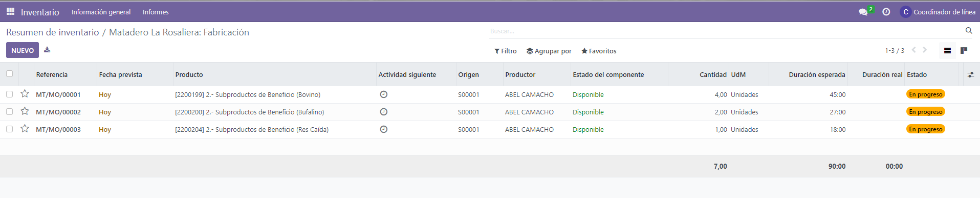Check the MT/MO/00003 row checkbox
980x198 pixels.
click(9, 129)
